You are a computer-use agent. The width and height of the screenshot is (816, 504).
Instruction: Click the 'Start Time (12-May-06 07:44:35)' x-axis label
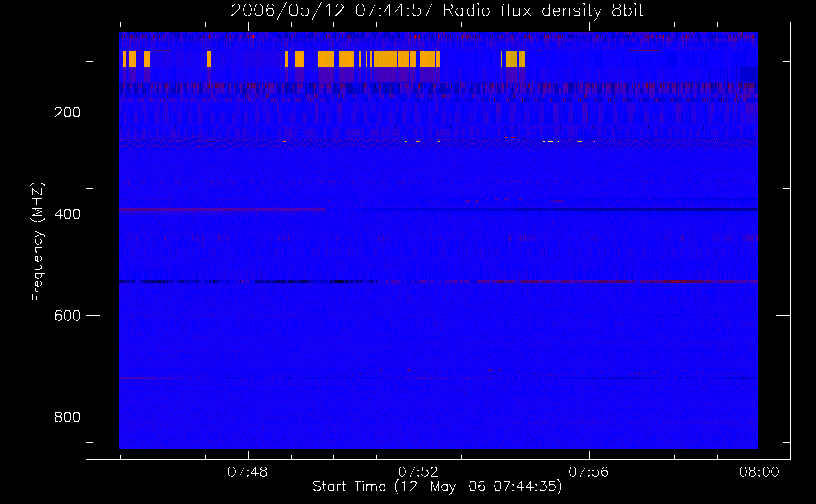437,487
